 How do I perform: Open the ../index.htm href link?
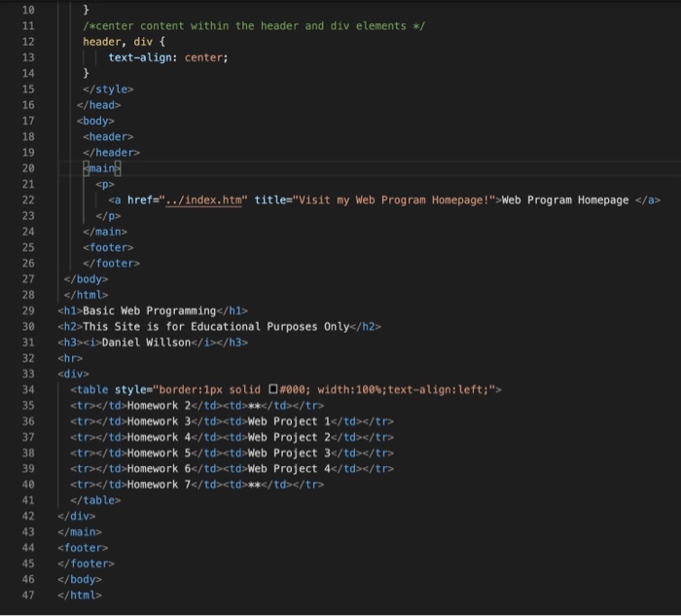tap(203, 200)
